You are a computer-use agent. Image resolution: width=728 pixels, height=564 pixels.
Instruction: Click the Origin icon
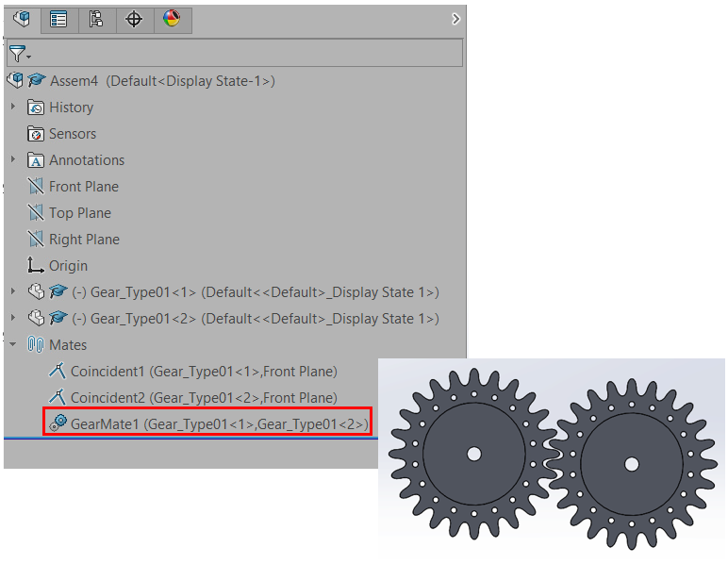click(x=35, y=265)
